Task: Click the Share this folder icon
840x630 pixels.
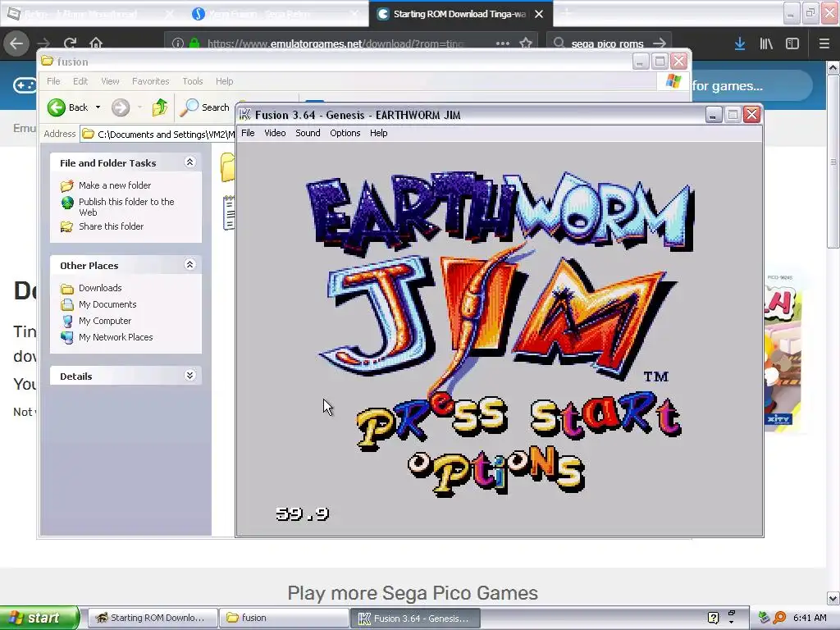Action: [x=67, y=226]
